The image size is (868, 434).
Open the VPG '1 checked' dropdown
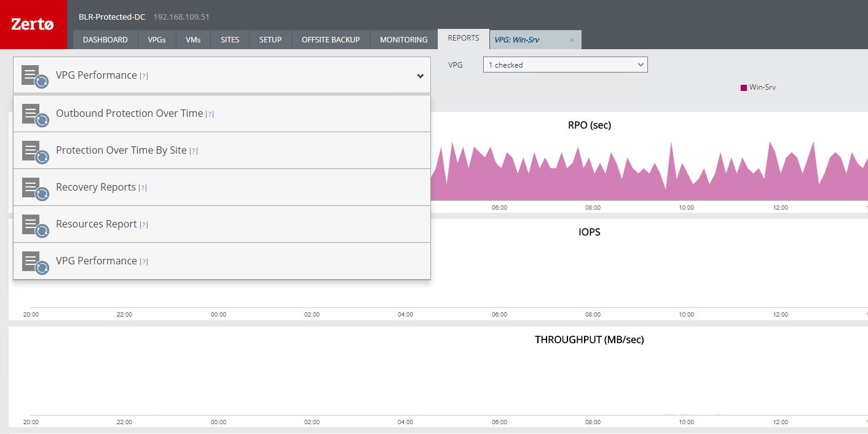pos(565,65)
